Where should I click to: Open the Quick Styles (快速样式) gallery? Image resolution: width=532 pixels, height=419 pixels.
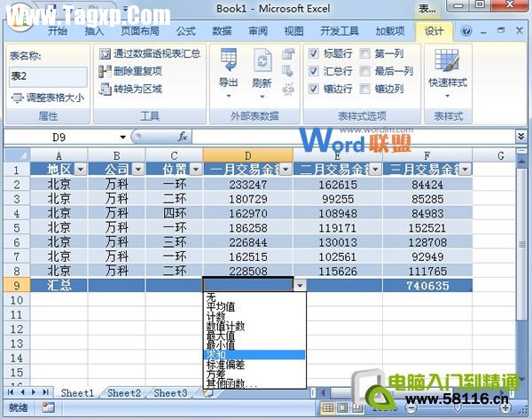(x=448, y=73)
